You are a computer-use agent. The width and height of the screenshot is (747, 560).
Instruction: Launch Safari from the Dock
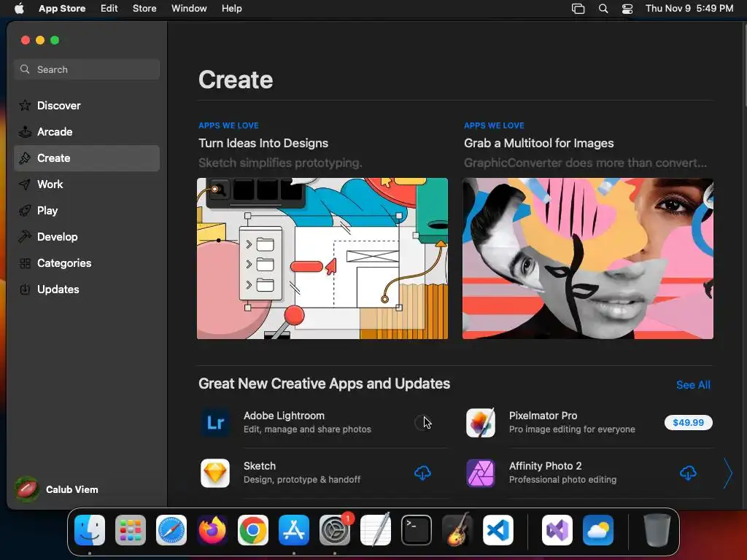[x=171, y=530]
